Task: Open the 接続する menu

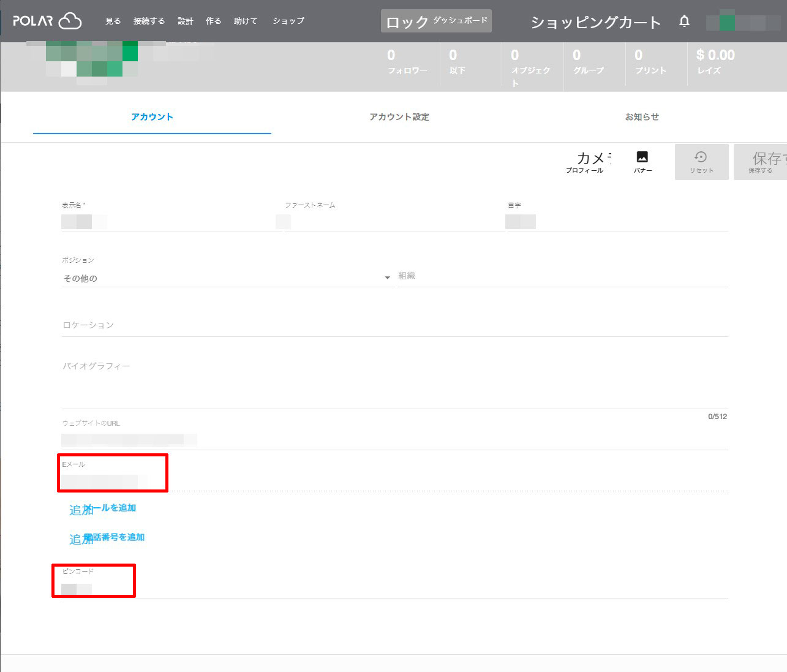Action: pyautogui.click(x=149, y=21)
